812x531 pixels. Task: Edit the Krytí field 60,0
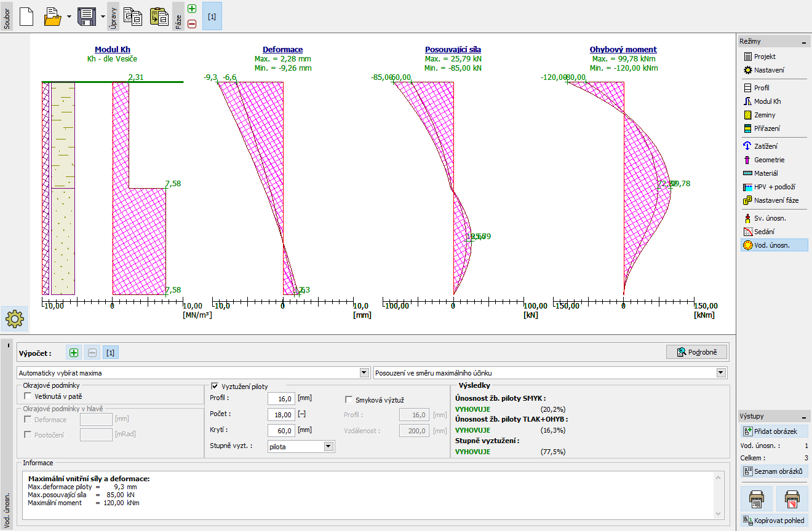281,430
